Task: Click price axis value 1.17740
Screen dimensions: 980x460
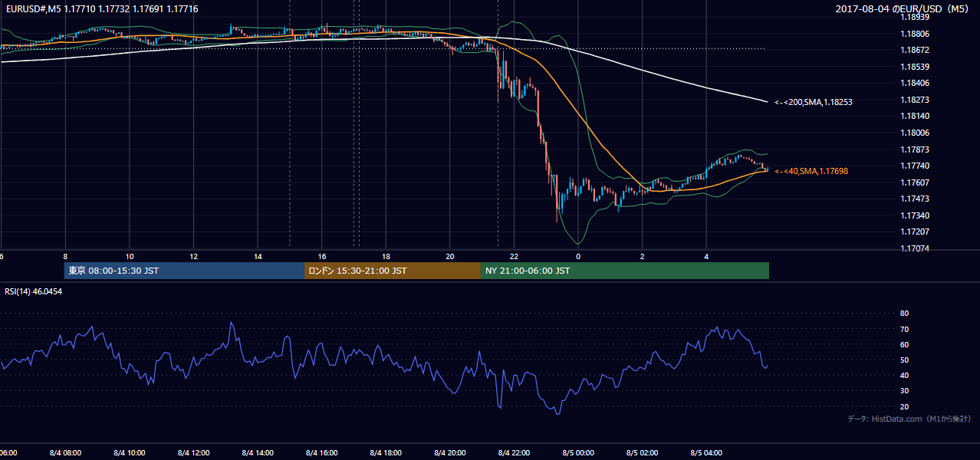Action: (x=915, y=166)
